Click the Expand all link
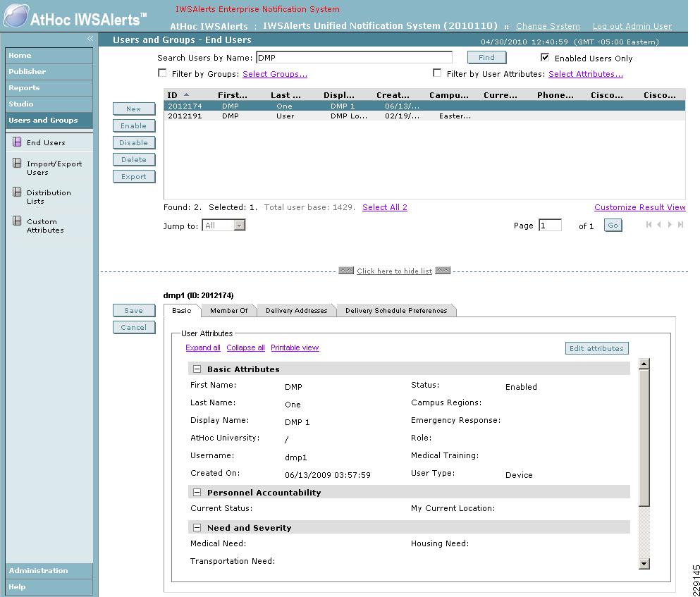Viewport: 700px width, 597px height. pos(203,348)
